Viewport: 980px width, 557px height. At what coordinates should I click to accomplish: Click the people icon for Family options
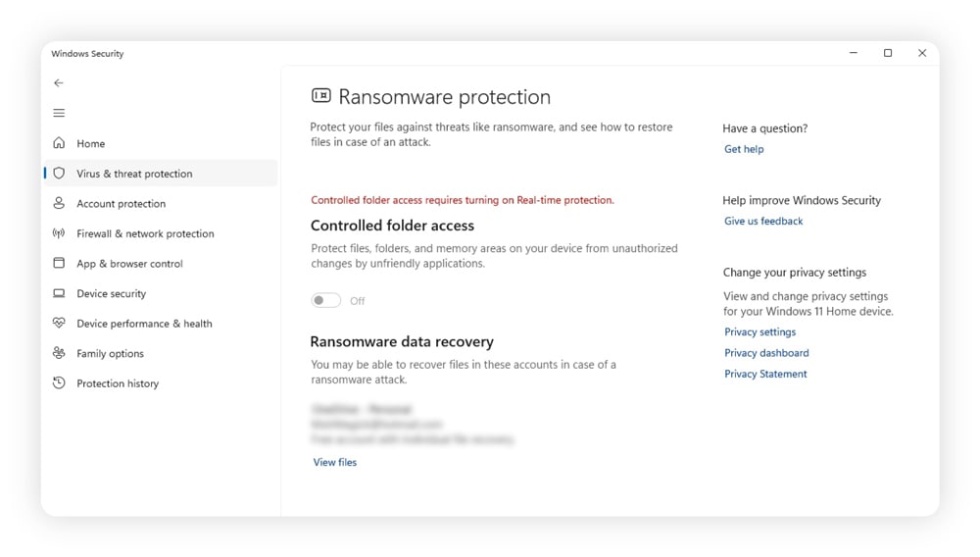click(x=59, y=353)
